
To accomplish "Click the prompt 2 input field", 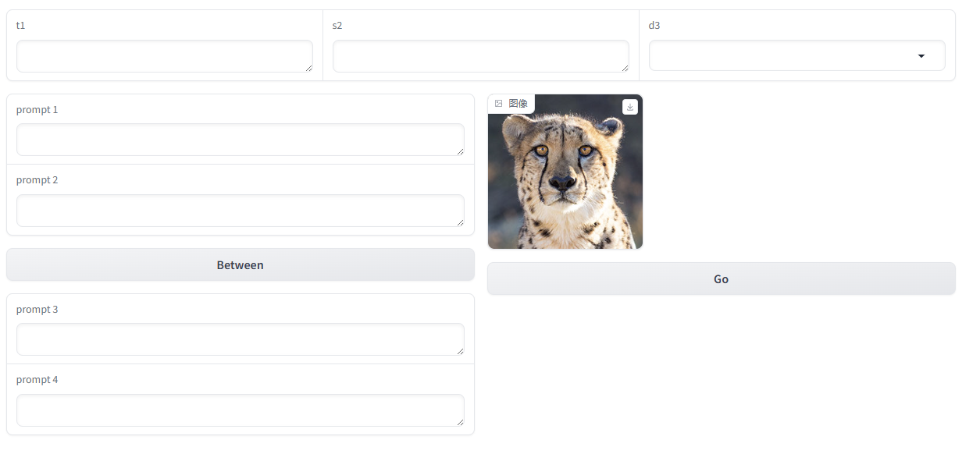I will coord(241,211).
